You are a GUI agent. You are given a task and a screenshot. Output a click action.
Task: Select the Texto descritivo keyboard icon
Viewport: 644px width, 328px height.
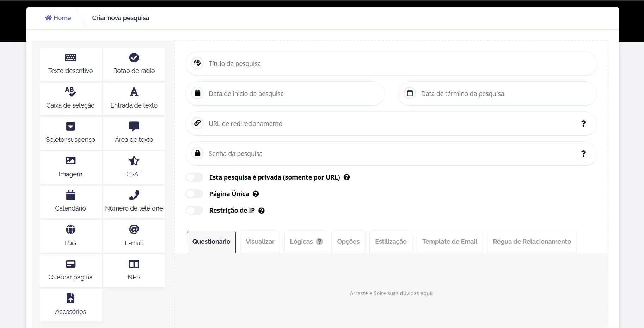70,57
